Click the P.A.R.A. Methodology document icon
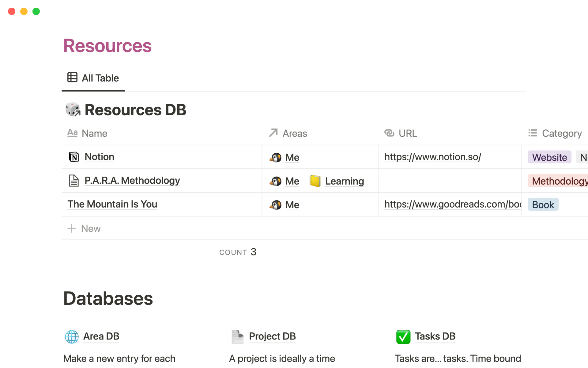 click(x=73, y=181)
